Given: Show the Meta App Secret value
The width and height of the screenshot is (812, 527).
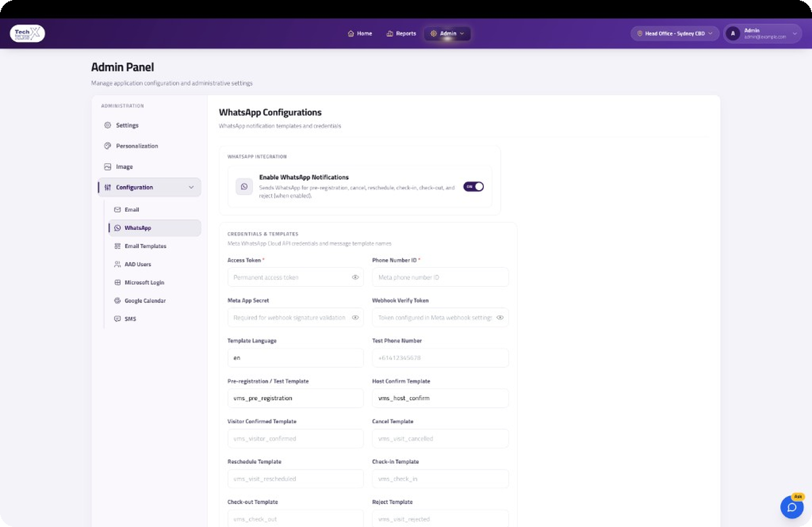Looking at the screenshot, I should coord(355,317).
